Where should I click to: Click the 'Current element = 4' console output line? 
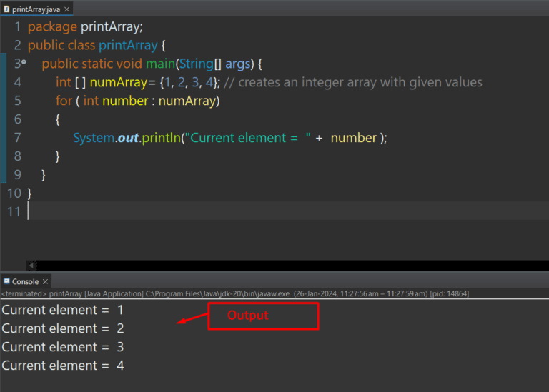tap(63, 366)
